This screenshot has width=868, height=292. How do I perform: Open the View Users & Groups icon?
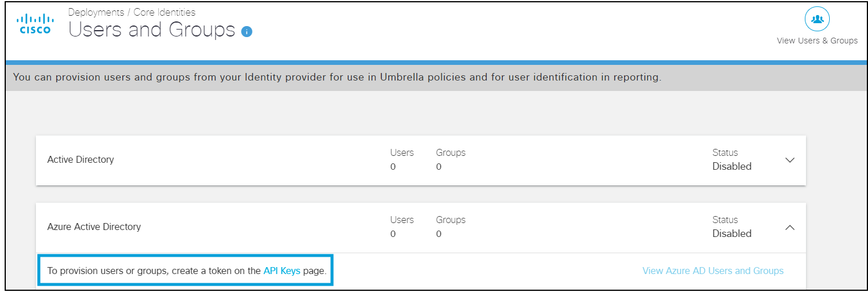(817, 19)
